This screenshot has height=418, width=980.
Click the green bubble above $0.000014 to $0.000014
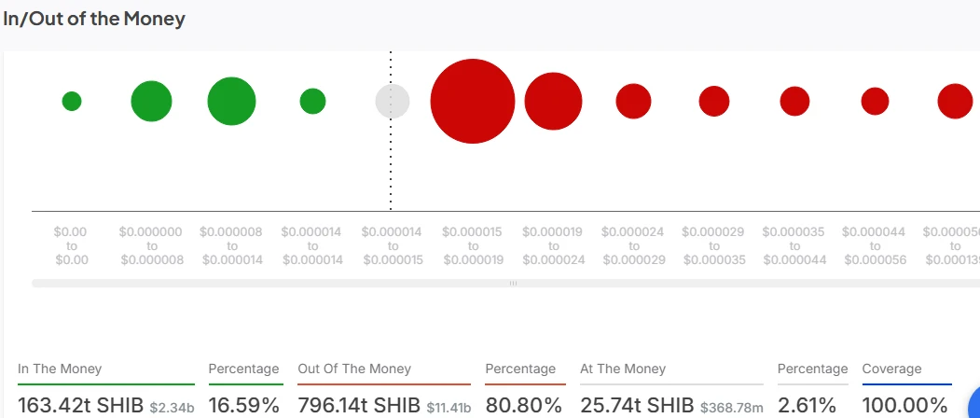point(312,101)
